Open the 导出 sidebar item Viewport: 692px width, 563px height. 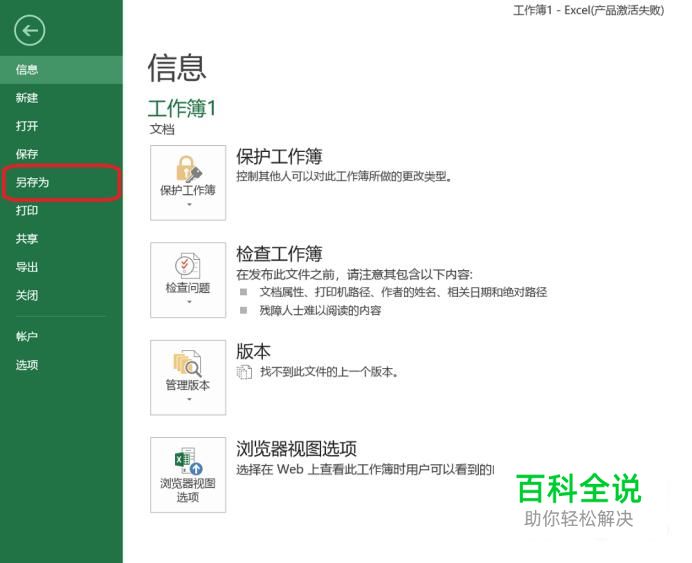point(27,267)
